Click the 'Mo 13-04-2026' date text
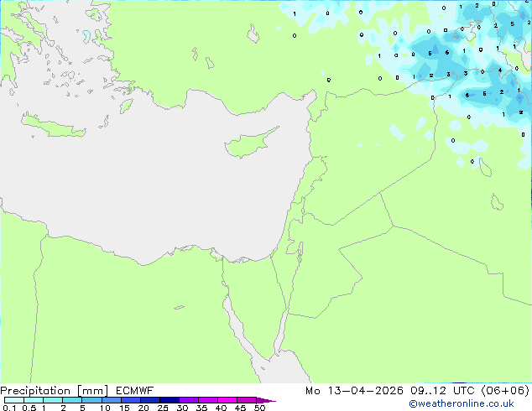Image resolution: width=532 pixels, height=411 pixels. point(354,391)
